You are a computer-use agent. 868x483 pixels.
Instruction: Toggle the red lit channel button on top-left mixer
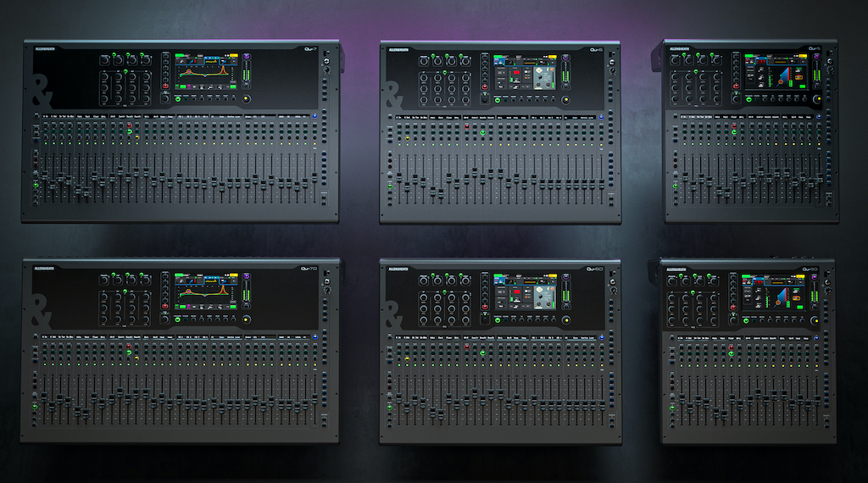coord(129,126)
